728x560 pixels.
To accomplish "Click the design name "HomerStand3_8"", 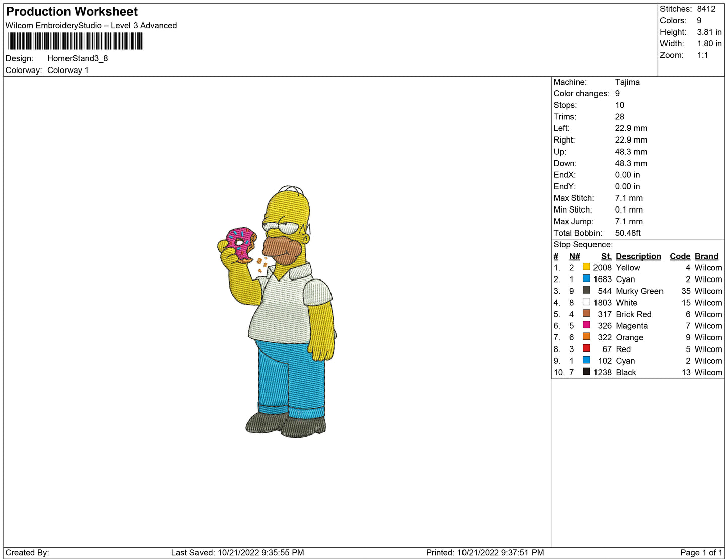I will 78,58.
